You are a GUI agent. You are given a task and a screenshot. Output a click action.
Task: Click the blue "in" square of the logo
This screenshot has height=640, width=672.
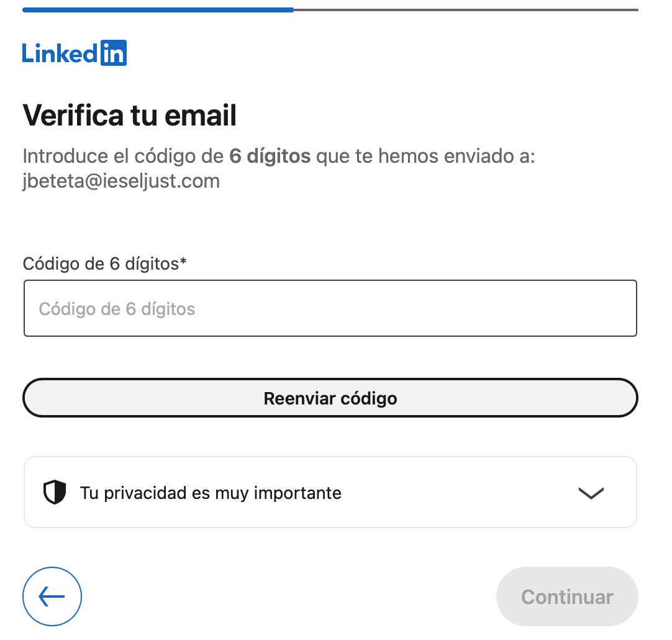[x=113, y=53]
